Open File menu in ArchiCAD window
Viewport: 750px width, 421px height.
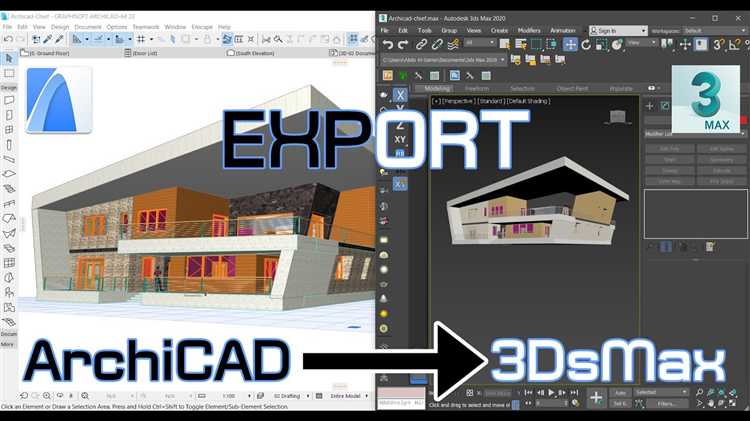pos(7,27)
